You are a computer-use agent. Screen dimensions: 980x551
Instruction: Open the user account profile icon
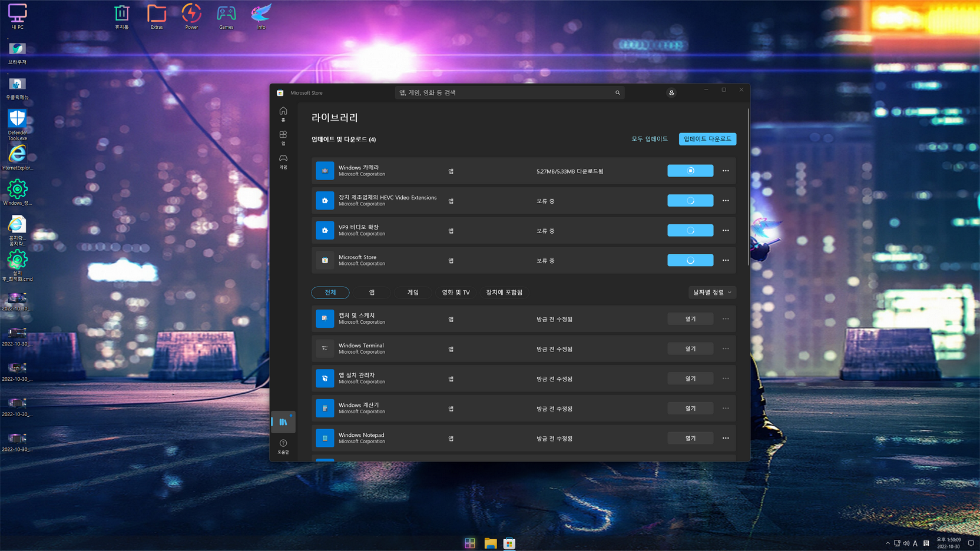(671, 92)
